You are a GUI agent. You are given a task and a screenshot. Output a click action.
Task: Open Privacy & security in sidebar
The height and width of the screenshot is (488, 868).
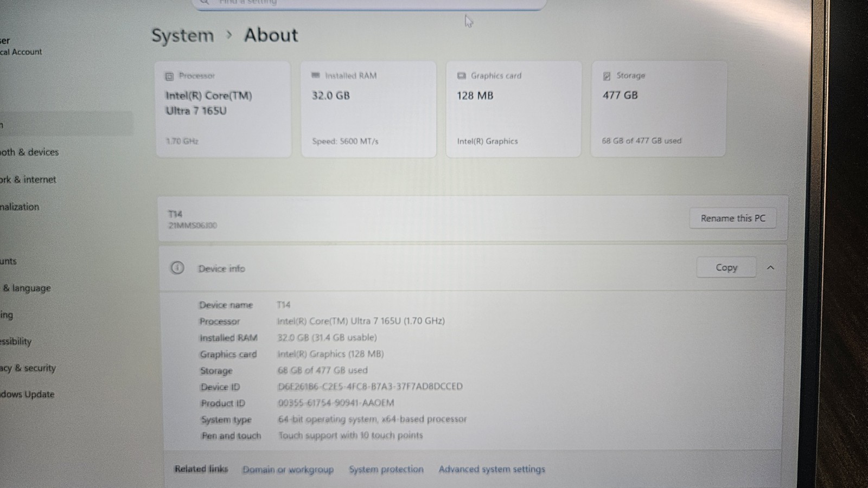click(x=28, y=368)
